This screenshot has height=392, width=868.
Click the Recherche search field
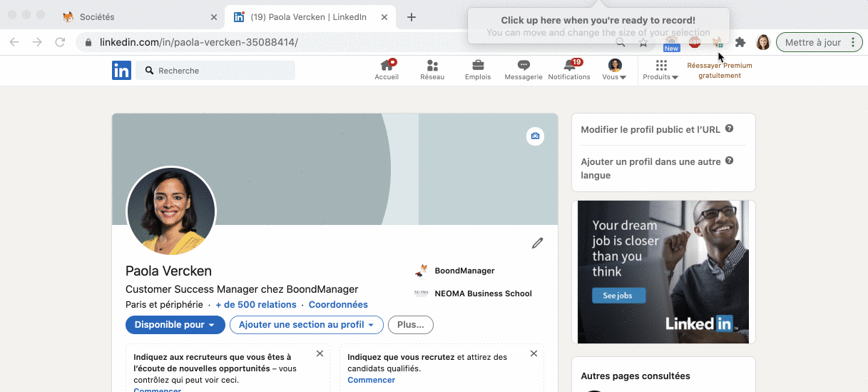click(x=215, y=71)
